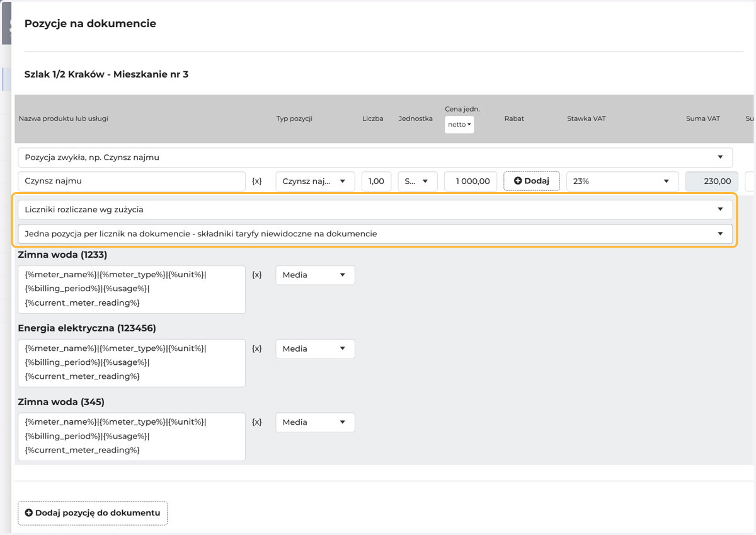Open Media type dropdown for Zimna woda (1233)

pos(315,275)
